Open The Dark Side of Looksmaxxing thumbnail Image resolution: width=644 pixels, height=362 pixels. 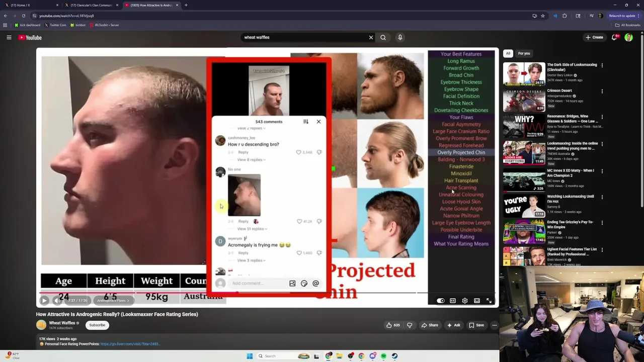(524, 74)
